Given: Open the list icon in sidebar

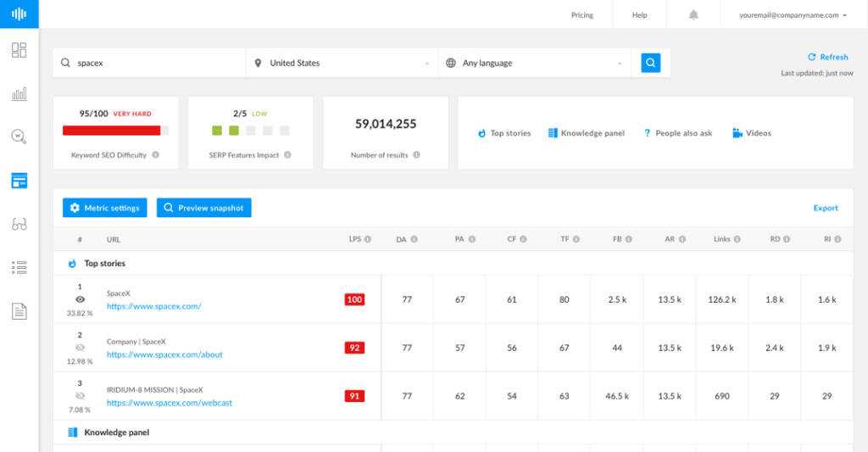Looking at the screenshot, I should click(x=19, y=268).
